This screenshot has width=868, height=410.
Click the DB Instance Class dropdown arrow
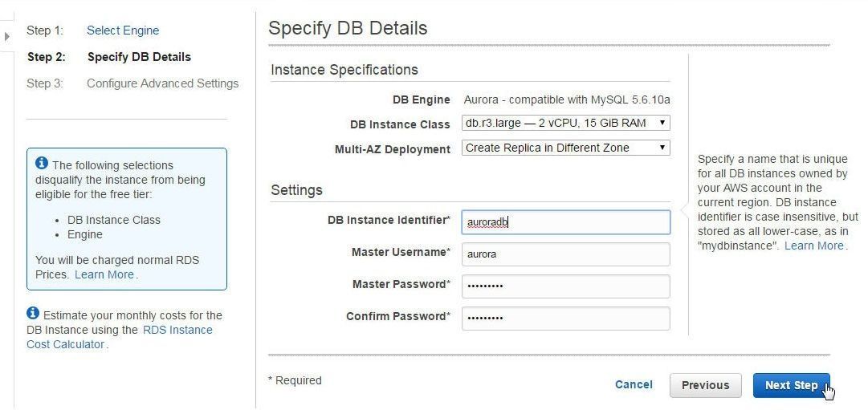click(662, 123)
